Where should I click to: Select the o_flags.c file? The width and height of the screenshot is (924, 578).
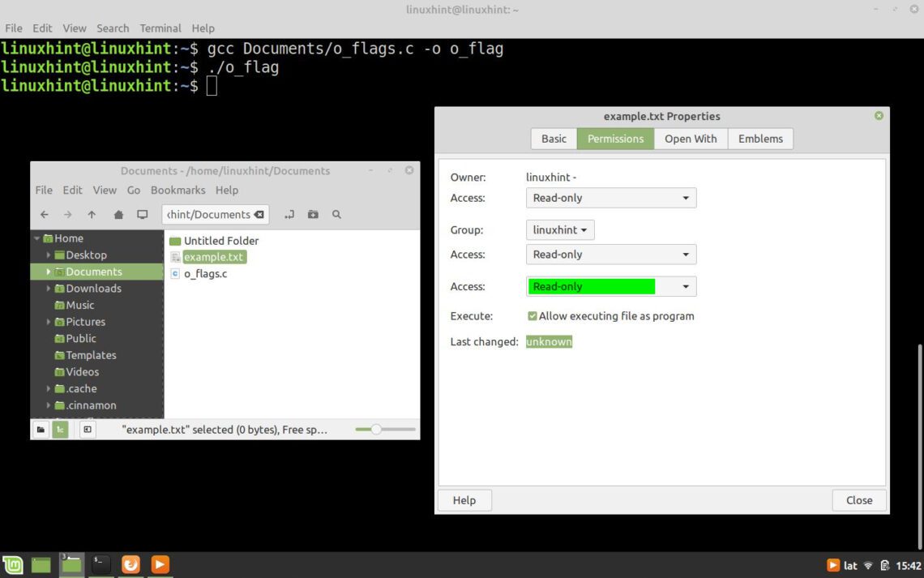[x=205, y=273]
